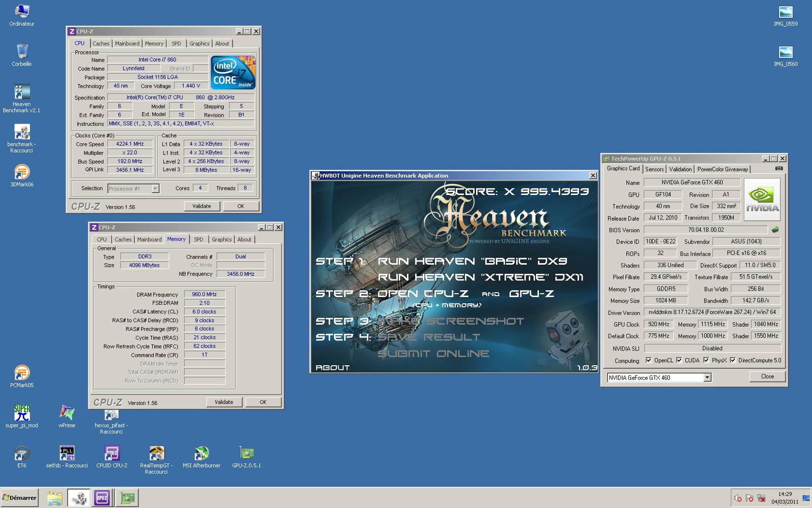Screen dimensions: 812x508
Task: Click OK in the CPU-Z Memory window
Action: pos(263,402)
